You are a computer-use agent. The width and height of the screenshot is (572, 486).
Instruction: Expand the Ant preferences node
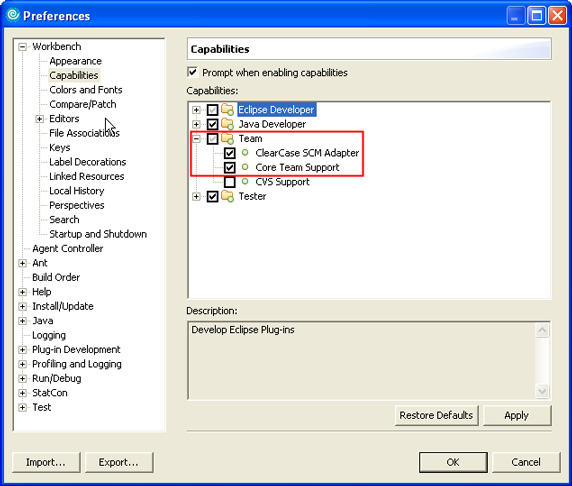point(23,263)
